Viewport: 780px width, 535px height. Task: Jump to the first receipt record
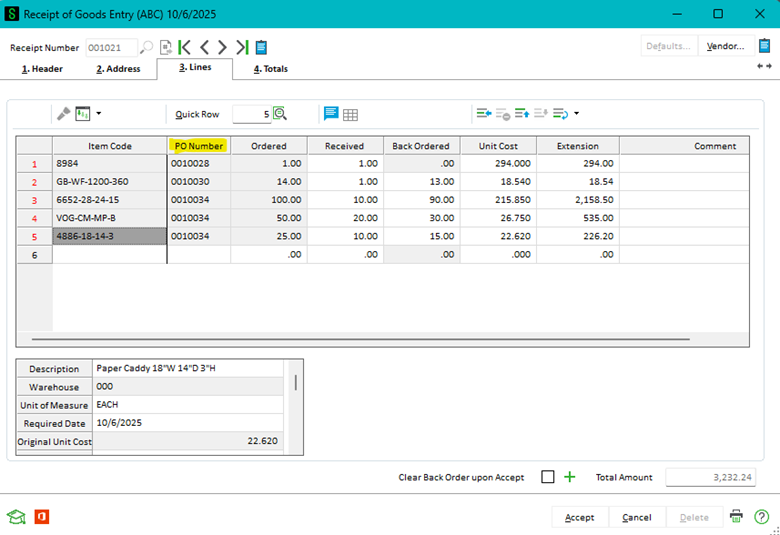click(185, 47)
